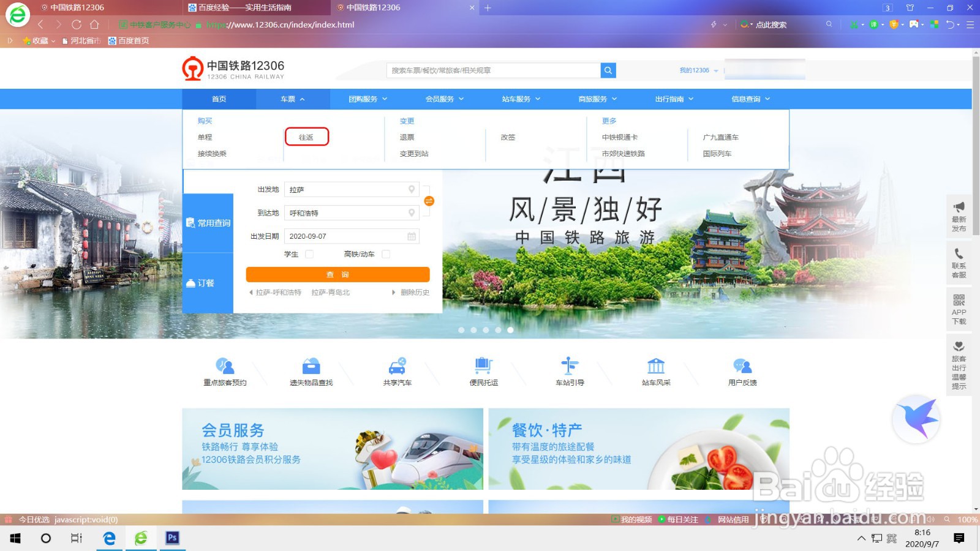Expand 我的12306 account dropdown
The width and height of the screenshot is (980, 551).
[699, 70]
